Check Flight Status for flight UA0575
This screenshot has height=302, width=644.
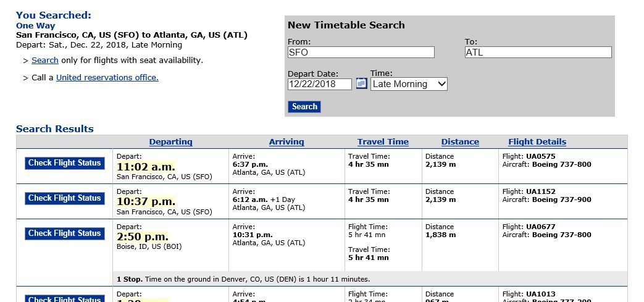(x=64, y=163)
